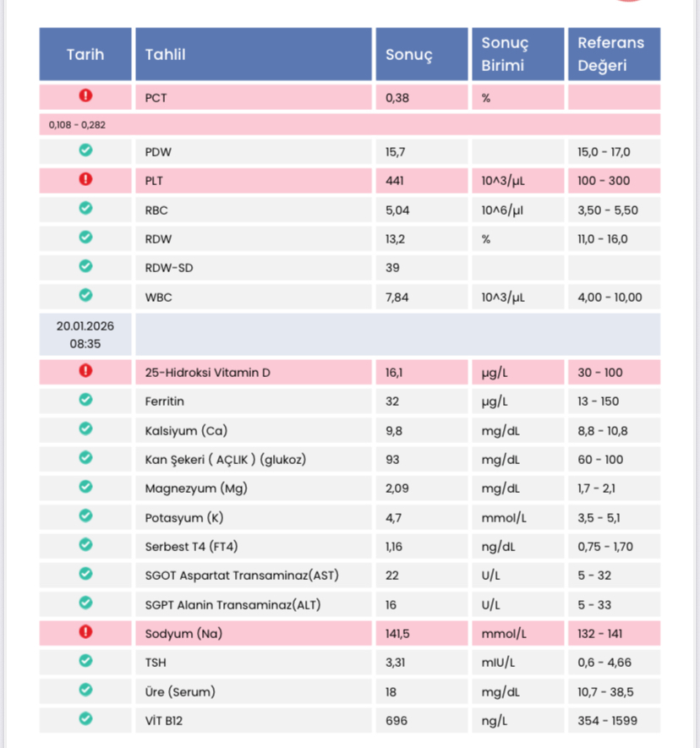Image resolution: width=700 pixels, height=748 pixels.
Task: Click the red alert icon for PLT
Action: (85, 179)
